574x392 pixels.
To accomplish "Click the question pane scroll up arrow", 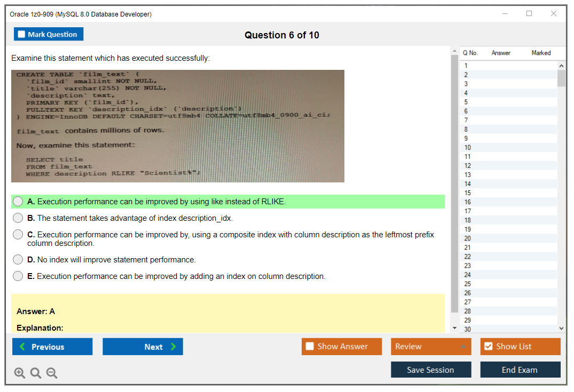I will point(454,51).
